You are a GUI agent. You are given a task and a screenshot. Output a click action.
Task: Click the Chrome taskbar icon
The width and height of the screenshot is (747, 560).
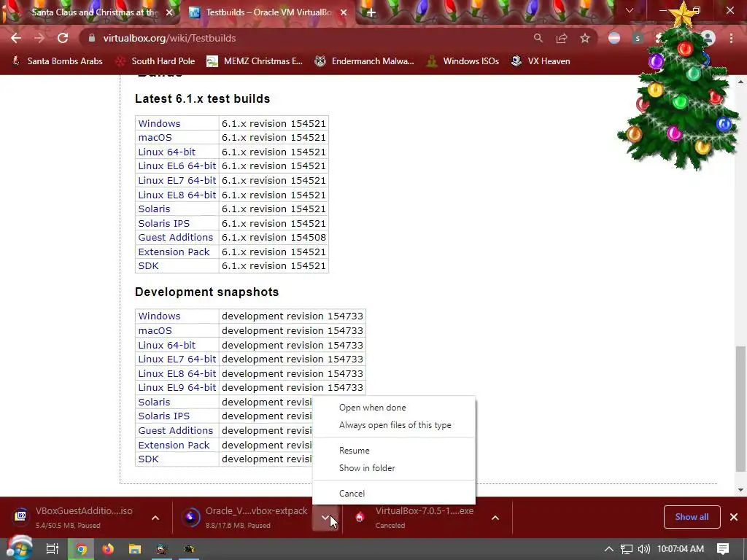click(82, 550)
